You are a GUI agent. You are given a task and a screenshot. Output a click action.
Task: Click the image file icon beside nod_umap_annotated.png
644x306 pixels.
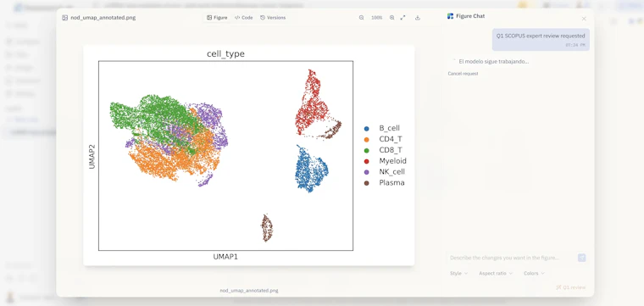coord(65,18)
